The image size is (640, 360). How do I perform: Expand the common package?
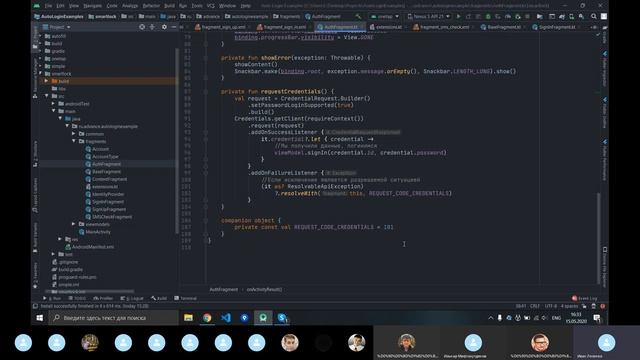74,134
